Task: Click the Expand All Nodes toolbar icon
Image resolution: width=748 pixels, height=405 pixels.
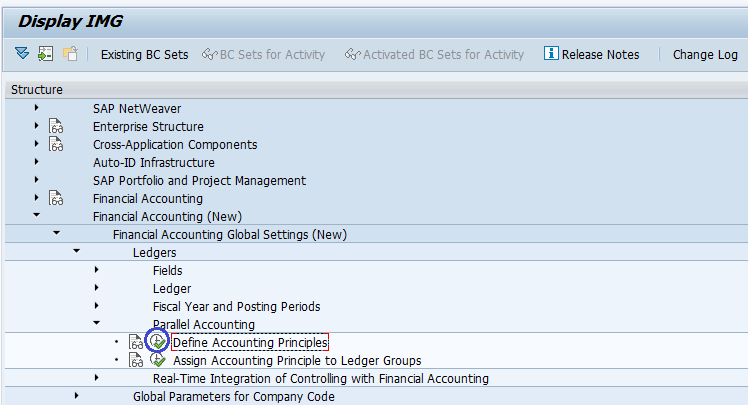Action: coord(22,54)
